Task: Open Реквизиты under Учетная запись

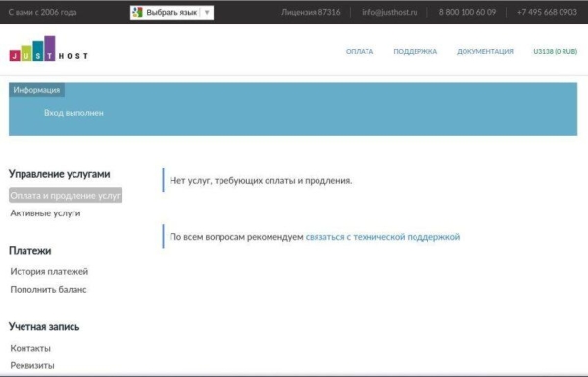Action: [32, 365]
